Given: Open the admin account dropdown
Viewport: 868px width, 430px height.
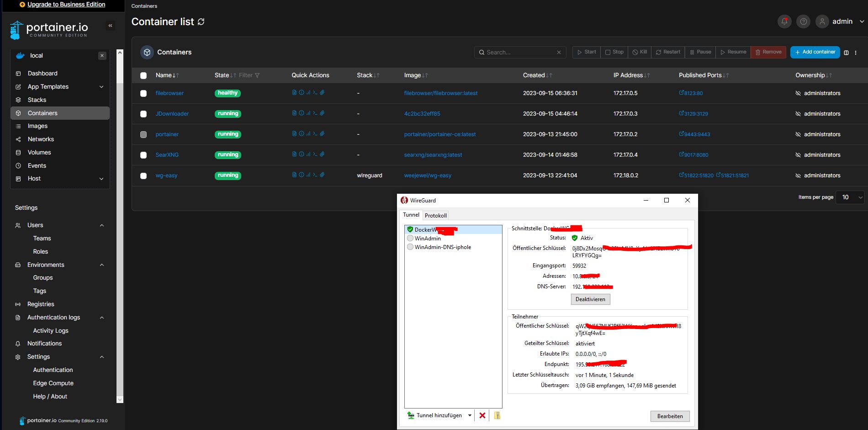Looking at the screenshot, I should pos(862,21).
